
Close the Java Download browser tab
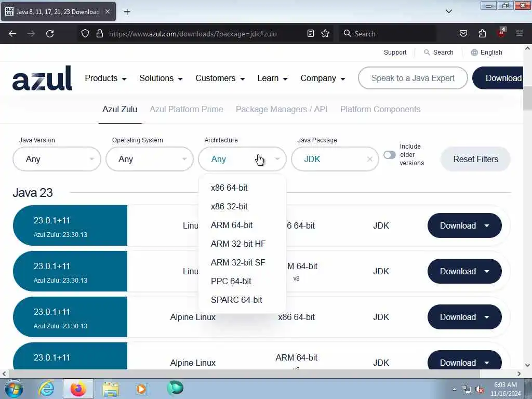click(107, 11)
